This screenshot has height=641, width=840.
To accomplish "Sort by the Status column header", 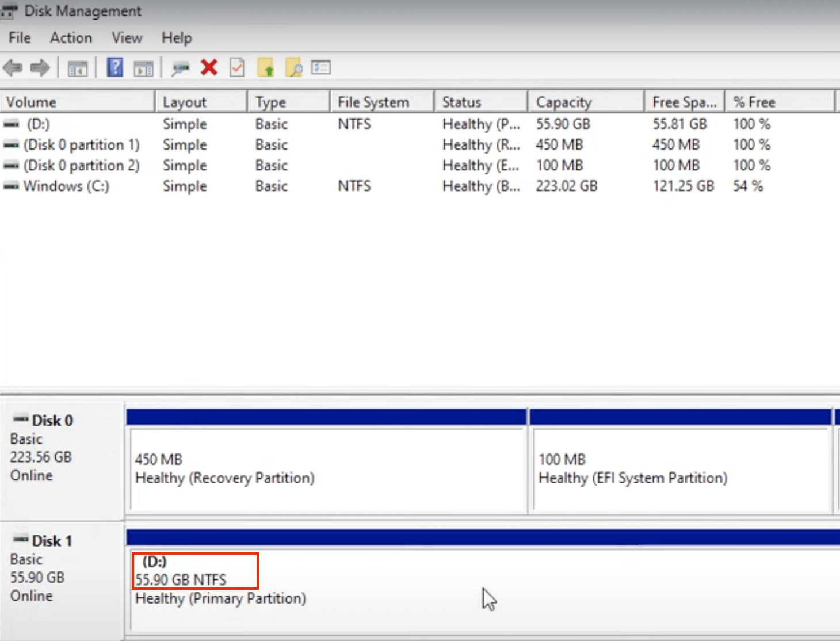I will tap(481, 102).
